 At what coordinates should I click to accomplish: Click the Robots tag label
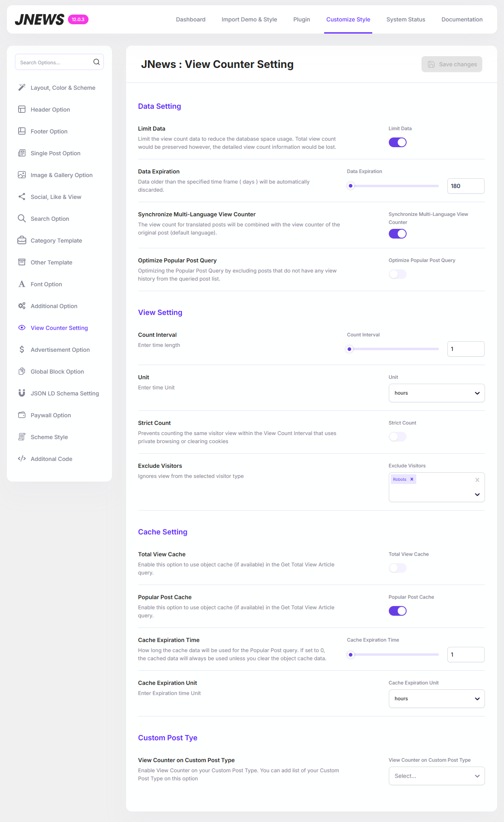(400, 479)
